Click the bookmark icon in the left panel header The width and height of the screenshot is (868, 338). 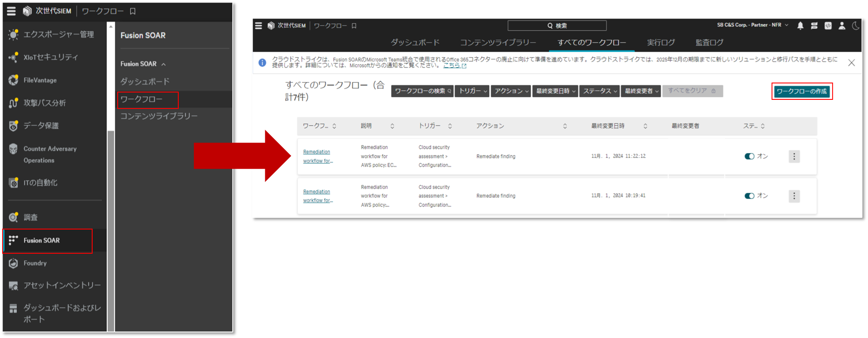tap(133, 11)
